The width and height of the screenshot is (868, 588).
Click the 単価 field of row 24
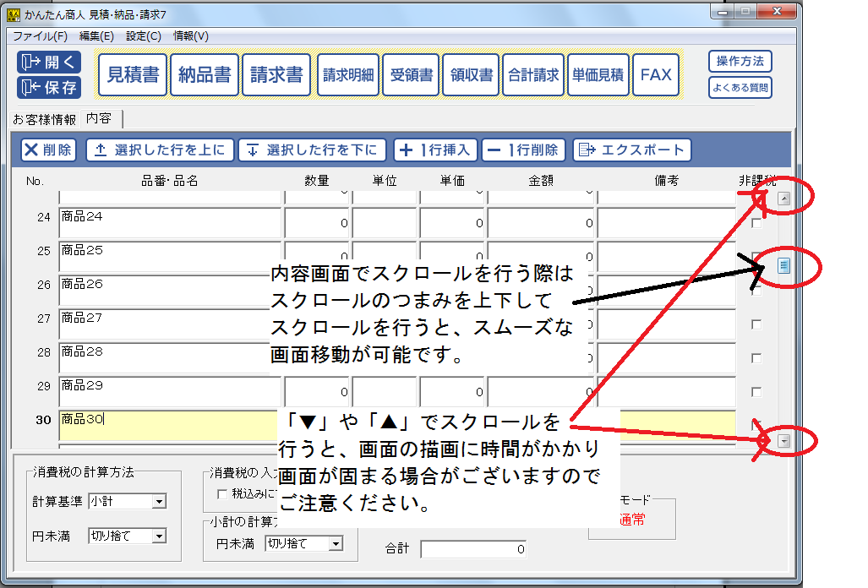click(x=452, y=224)
